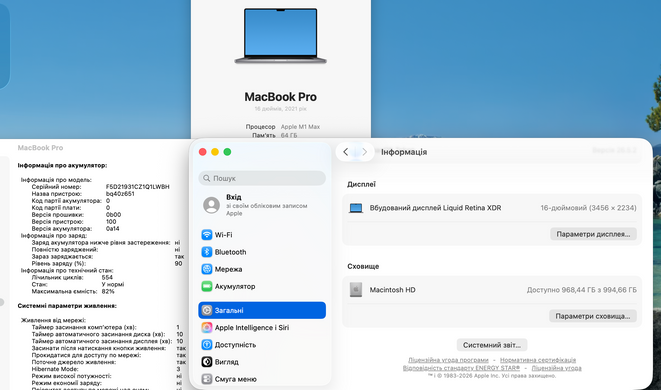The image size is (661, 390).
Task: Select the Загальні sidebar item
Action: point(262,310)
